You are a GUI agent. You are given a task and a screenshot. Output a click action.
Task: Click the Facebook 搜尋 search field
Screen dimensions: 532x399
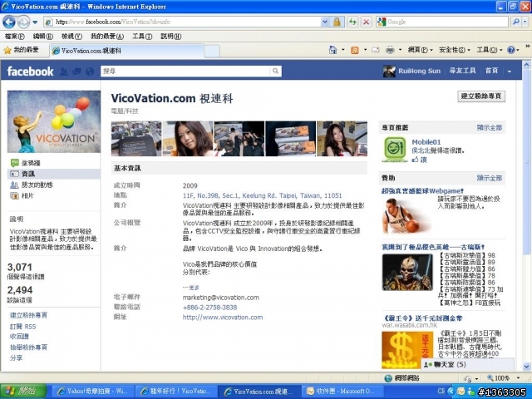(x=185, y=71)
